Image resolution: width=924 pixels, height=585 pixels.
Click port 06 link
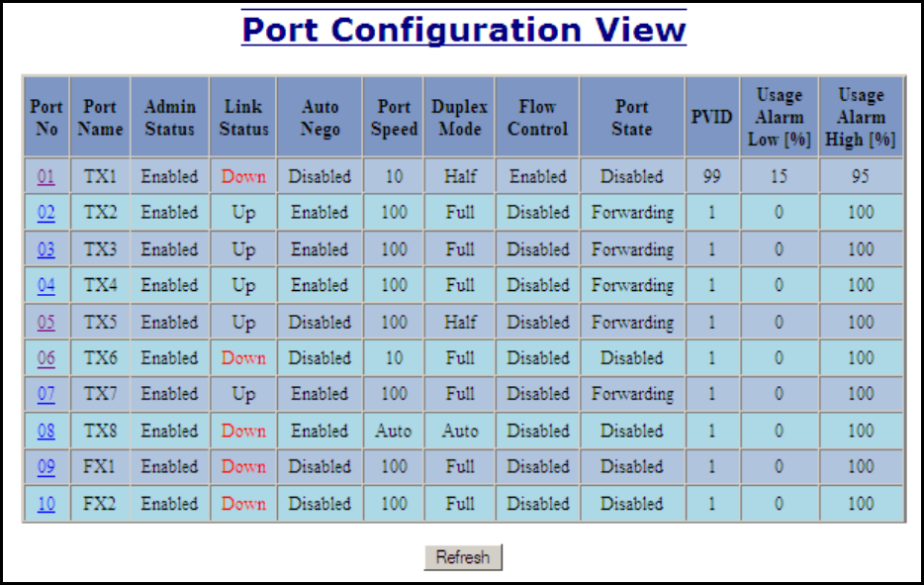46,358
